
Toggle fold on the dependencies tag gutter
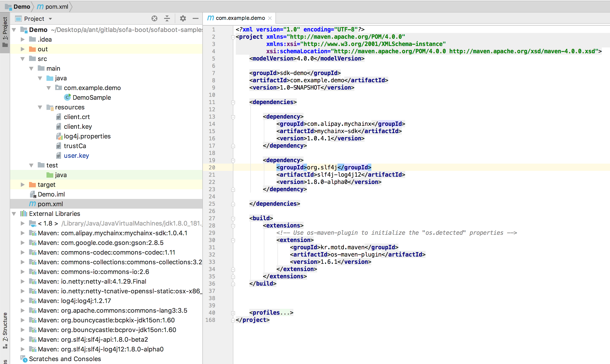233,102
